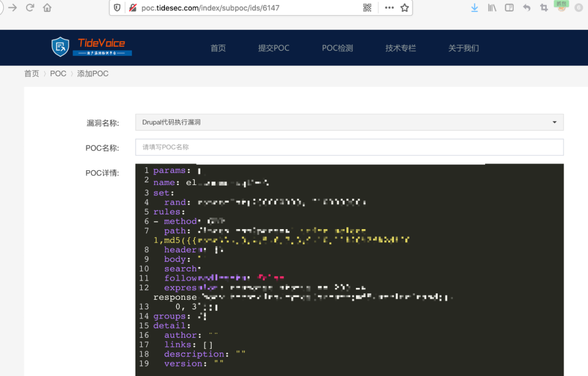This screenshot has width=588, height=376.
Task: Click the 'author:' line in the editor
Action: tap(191, 335)
